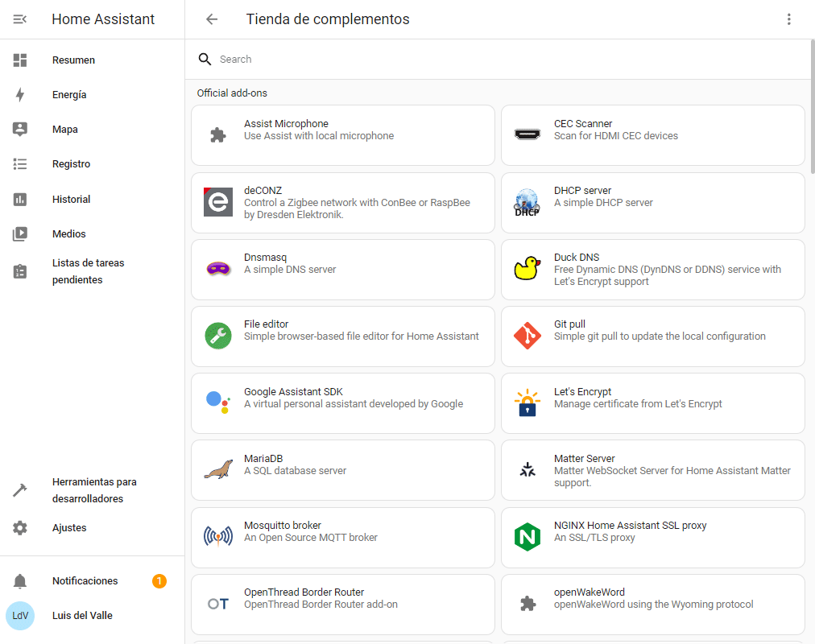Screen dimensions: 815x644
Task: Open the Historial panel
Action: click(x=92, y=200)
